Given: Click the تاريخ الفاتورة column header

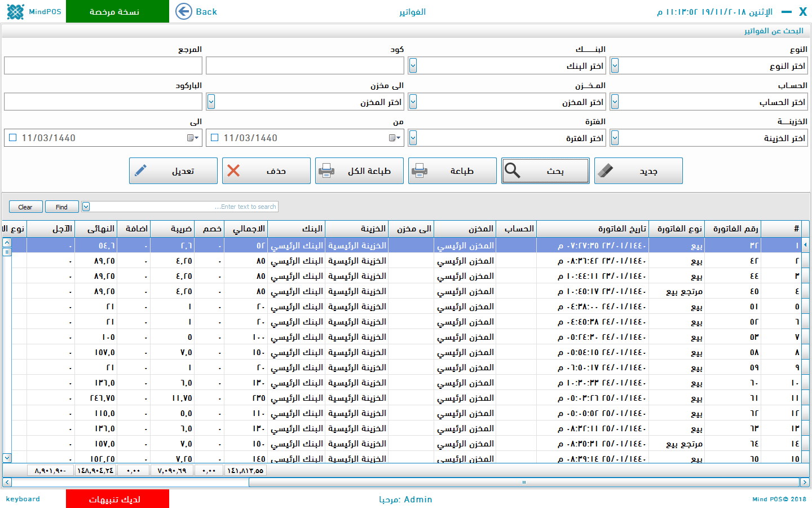Looking at the screenshot, I should [621, 229].
